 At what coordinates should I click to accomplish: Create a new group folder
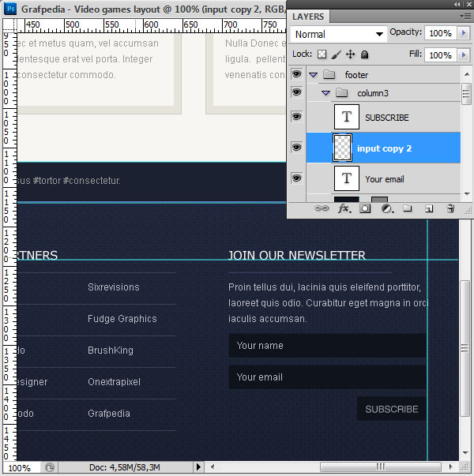pos(407,208)
